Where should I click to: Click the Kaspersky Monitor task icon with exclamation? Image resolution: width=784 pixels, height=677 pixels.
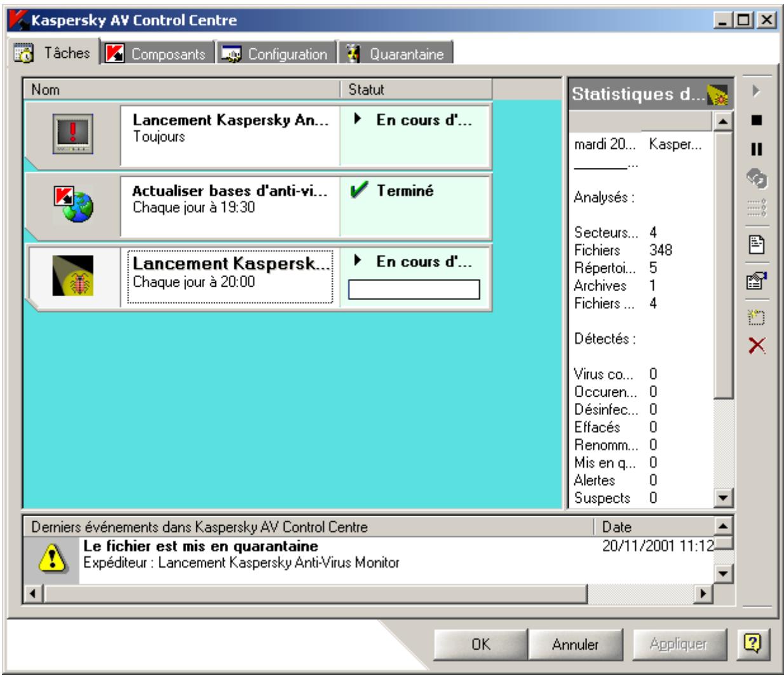coord(72,133)
